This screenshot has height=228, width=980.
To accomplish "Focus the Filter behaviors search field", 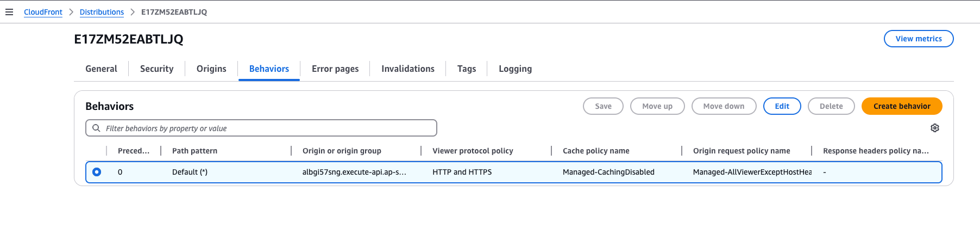I will pos(261,128).
